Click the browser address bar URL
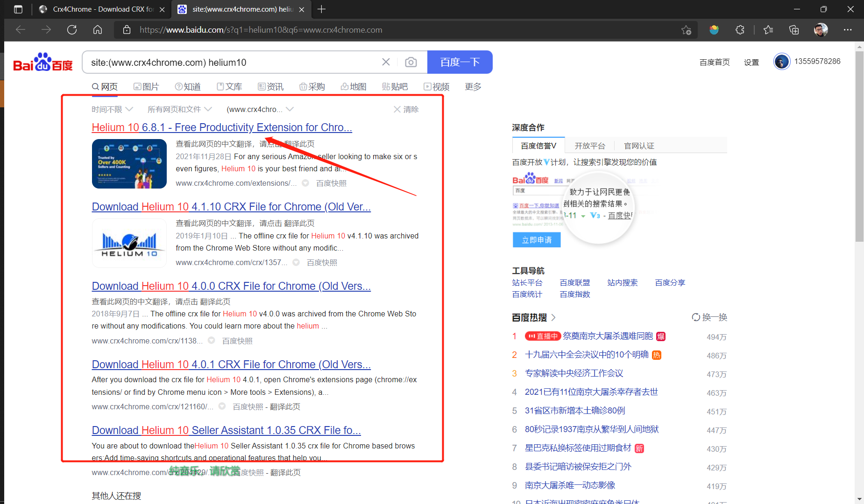This screenshot has height=504, width=864. pyautogui.click(x=261, y=30)
